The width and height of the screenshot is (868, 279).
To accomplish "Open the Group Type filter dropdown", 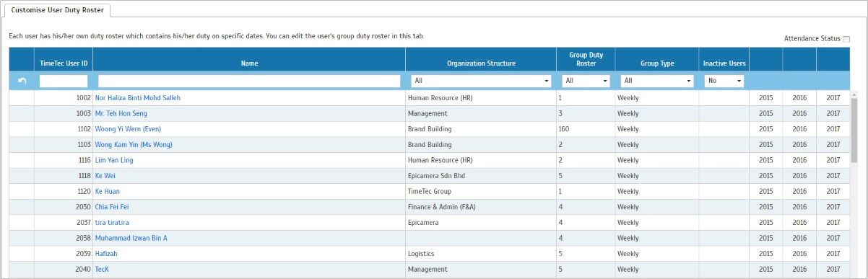I will (x=657, y=81).
